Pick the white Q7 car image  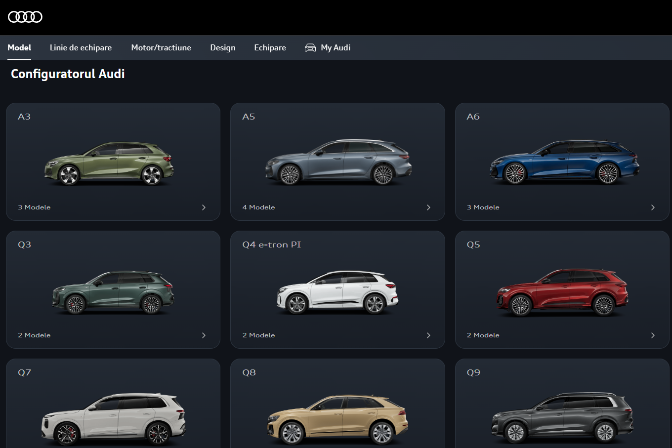tap(114, 419)
